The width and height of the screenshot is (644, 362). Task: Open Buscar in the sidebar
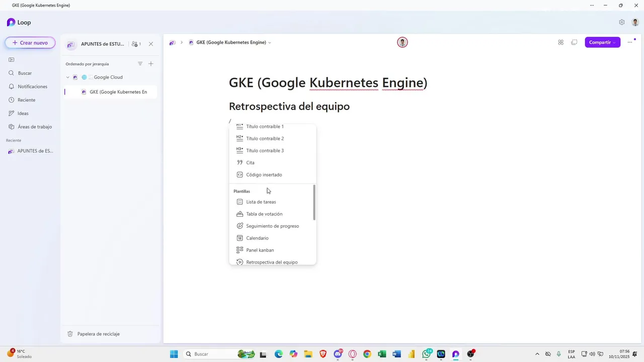click(25, 73)
